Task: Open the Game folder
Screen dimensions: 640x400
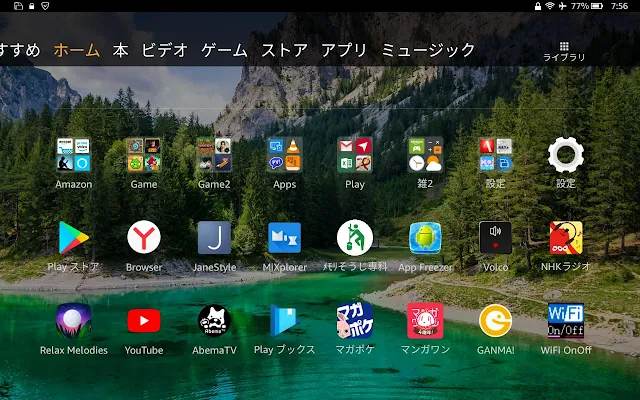Action: pos(144,155)
